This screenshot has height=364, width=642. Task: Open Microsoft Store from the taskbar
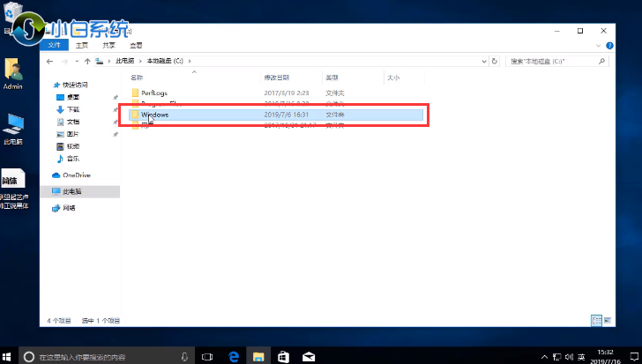coord(283,357)
